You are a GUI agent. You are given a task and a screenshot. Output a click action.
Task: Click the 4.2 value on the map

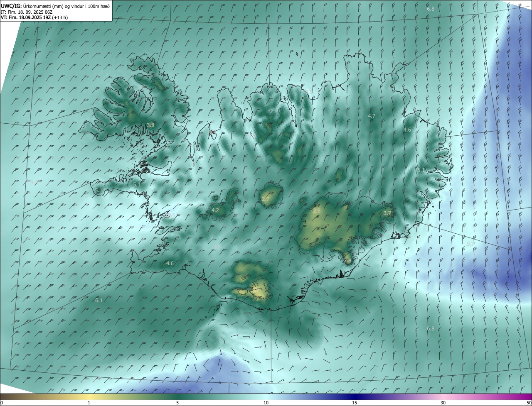click(215, 210)
